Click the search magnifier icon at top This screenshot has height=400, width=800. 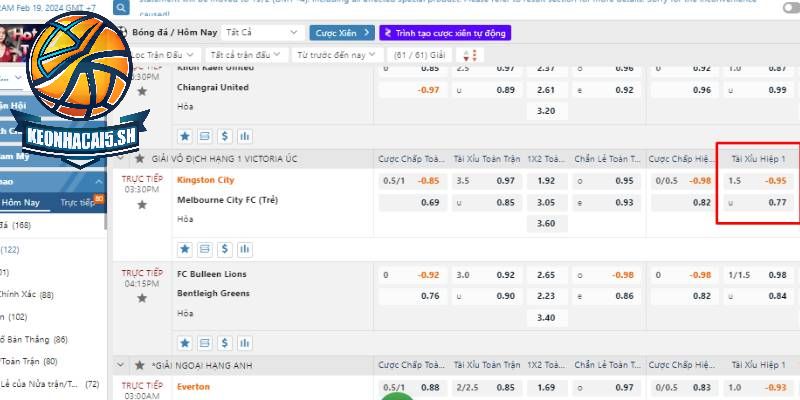(121, 7)
